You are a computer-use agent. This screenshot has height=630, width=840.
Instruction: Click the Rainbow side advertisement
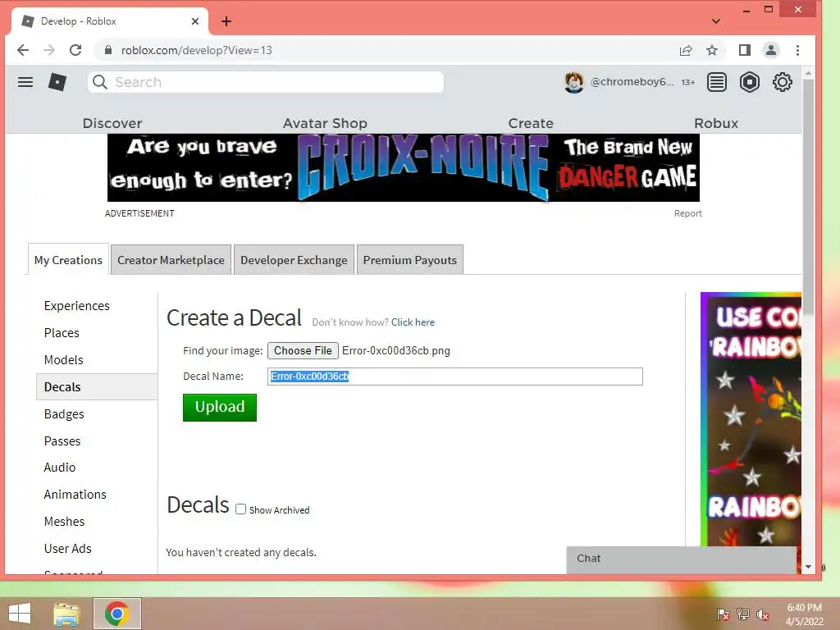[751, 419]
